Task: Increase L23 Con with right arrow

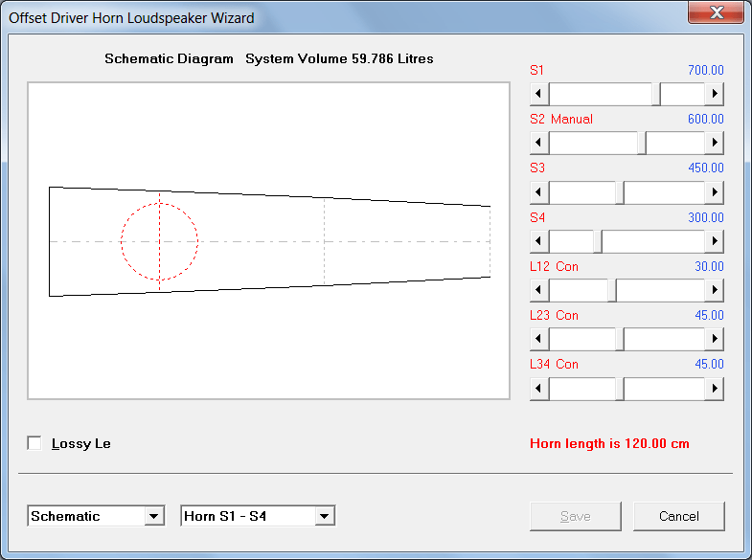Action: 714,339
